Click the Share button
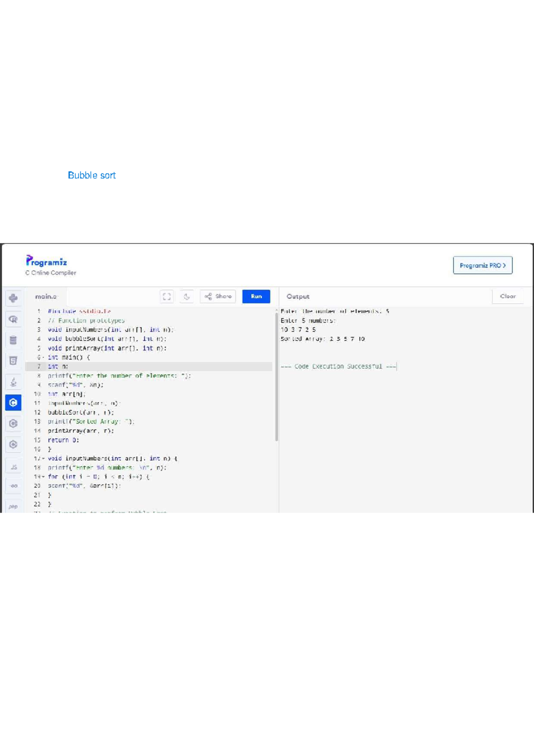This screenshot has width=534, height=756. click(x=218, y=297)
